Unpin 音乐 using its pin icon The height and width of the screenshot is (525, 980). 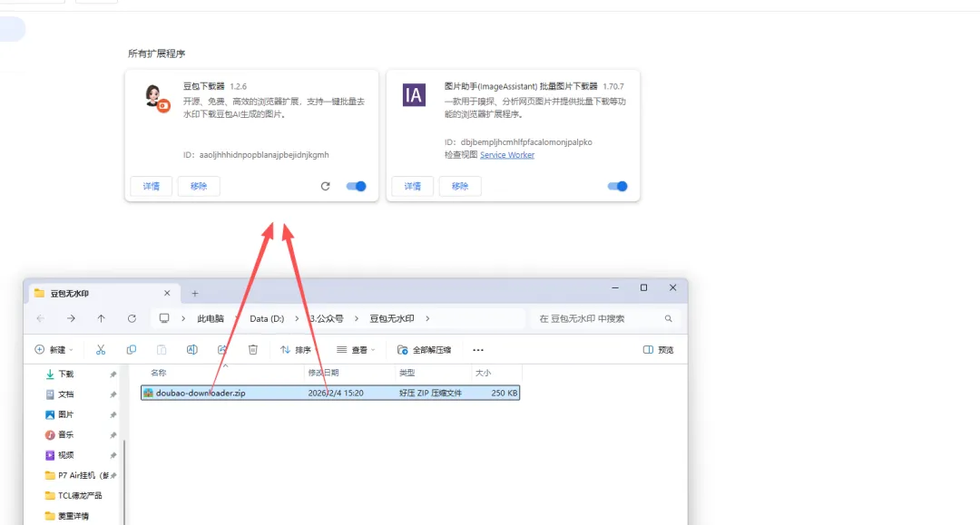pyautogui.click(x=113, y=435)
